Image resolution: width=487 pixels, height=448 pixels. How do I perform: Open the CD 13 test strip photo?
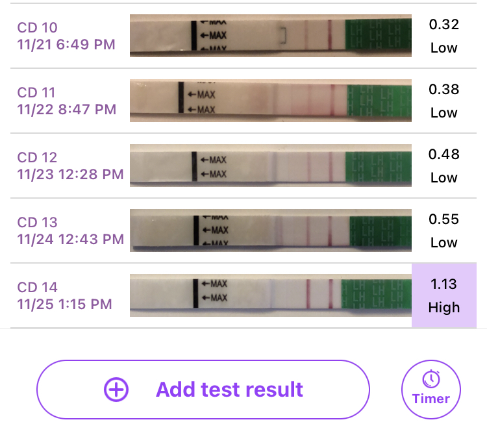coord(271,230)
